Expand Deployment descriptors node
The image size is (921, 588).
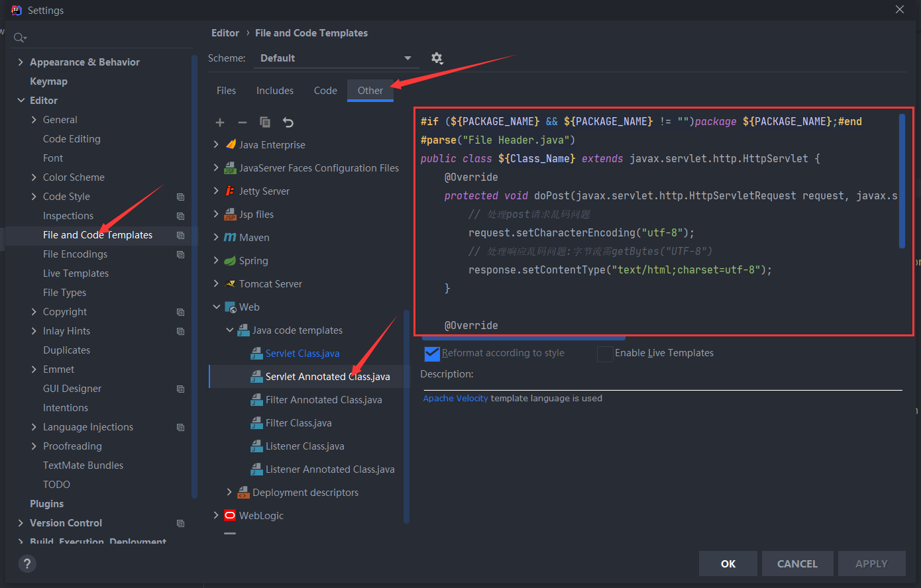click(229, 493)
